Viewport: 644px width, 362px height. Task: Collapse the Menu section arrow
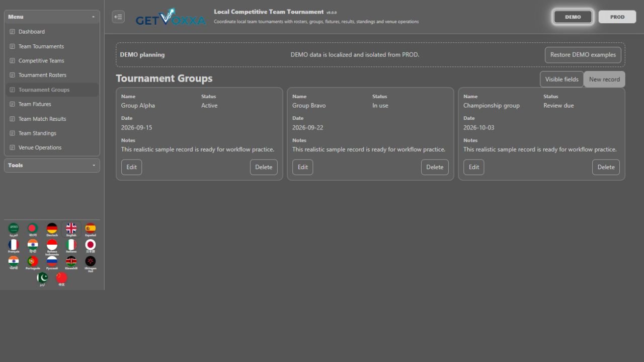pos(93,17)
